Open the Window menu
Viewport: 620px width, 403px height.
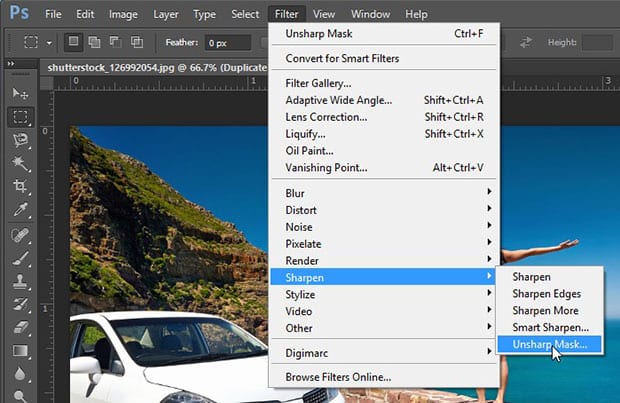[370, 14]
